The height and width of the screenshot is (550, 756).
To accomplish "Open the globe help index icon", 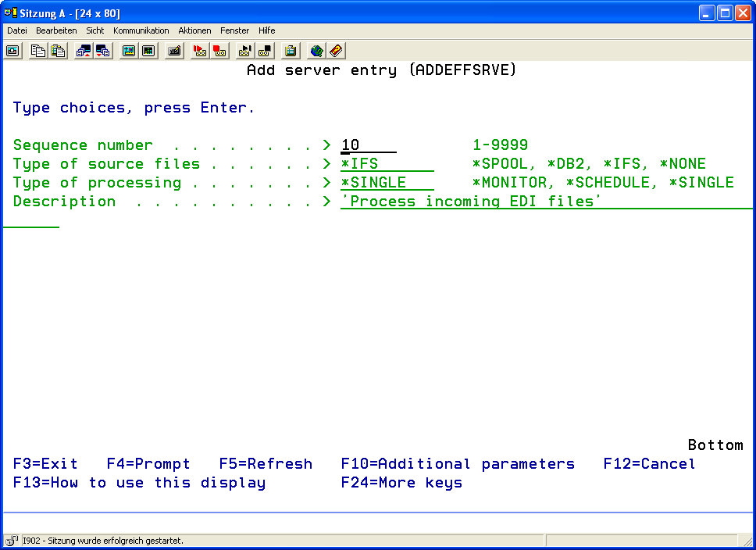I will [x=316, y=51].
